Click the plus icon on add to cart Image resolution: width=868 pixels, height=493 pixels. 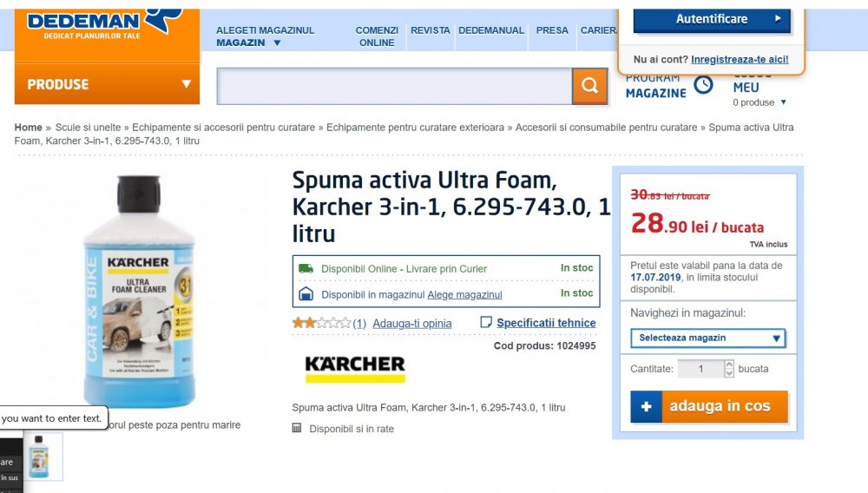point(646,407)
